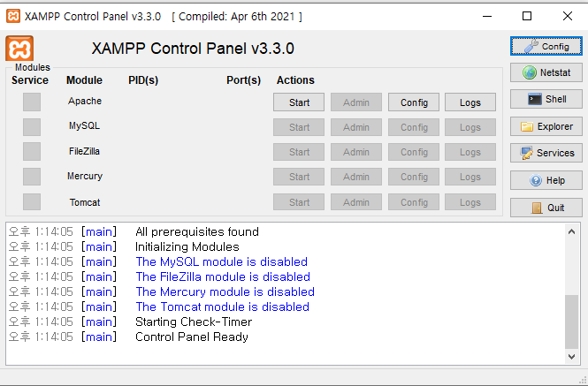Click 'The Tomcat module is disabled' log entry
This screenshot has width=588, height=386.
[222, 307]
